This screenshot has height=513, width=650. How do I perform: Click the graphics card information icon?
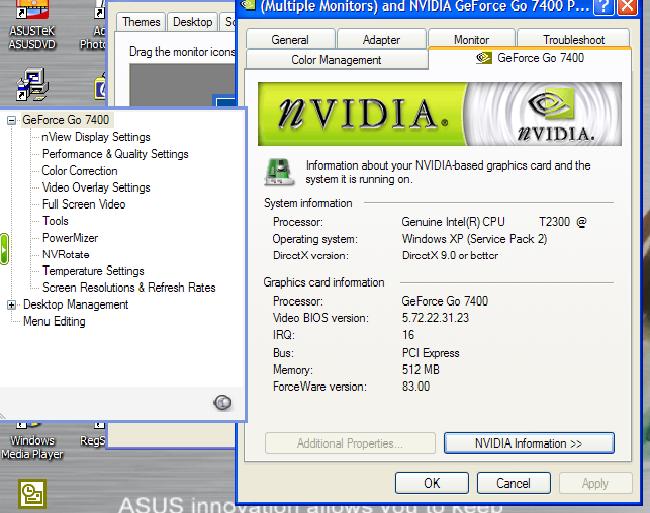pos(280,172)
